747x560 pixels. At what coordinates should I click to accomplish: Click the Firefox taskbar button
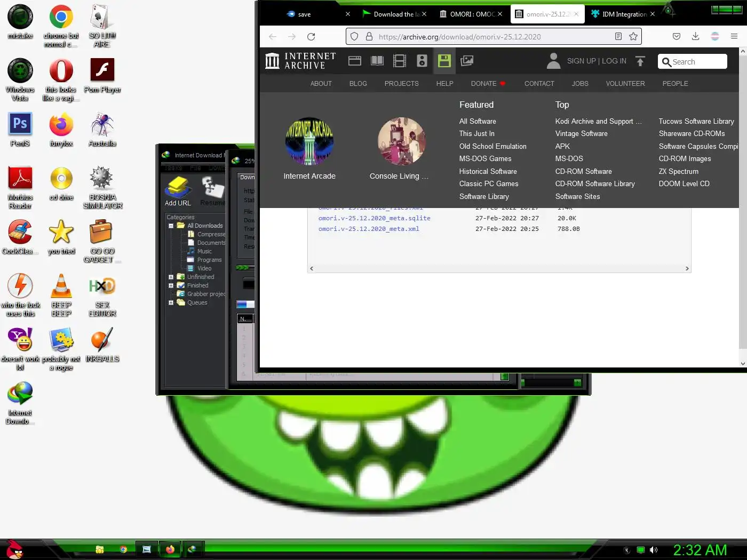tap(170, 549)
